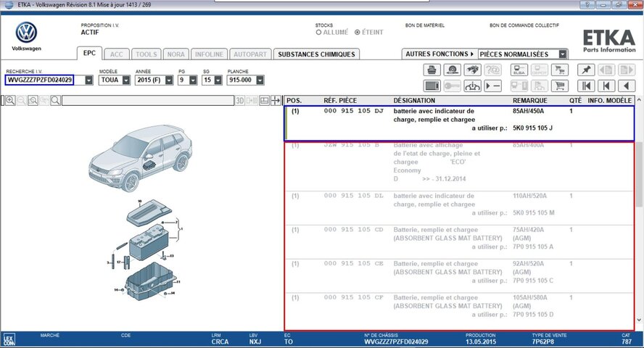
Task: Expand the PIÈCES NORMALISÉES dropdown
Action: tap(563, 54)
